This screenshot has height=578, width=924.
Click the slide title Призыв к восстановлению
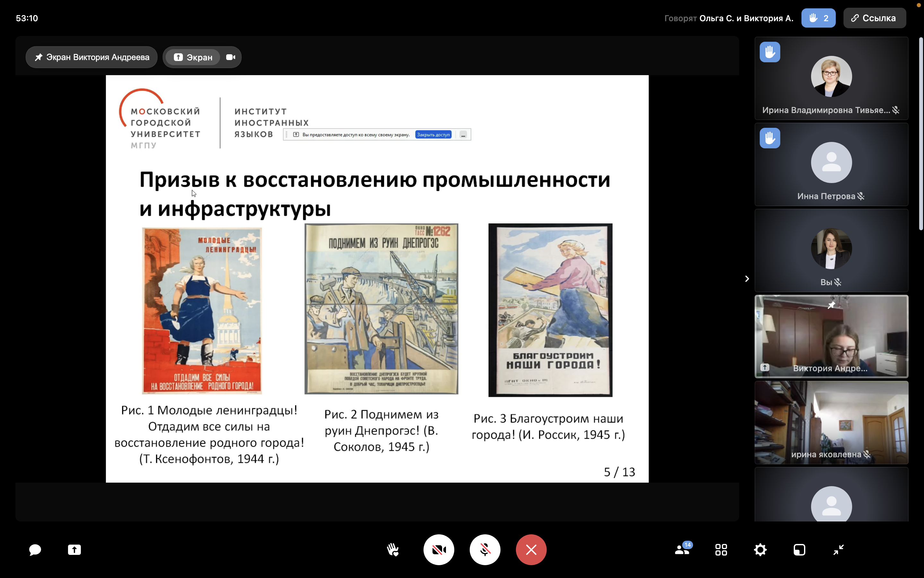pos(374,194)
